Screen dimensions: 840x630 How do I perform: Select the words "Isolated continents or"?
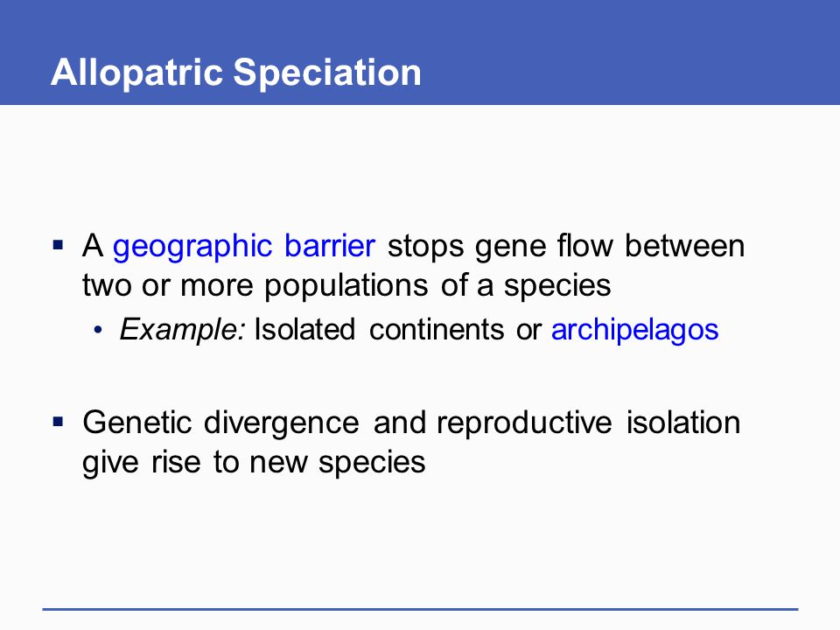click(x=398, y=330)
